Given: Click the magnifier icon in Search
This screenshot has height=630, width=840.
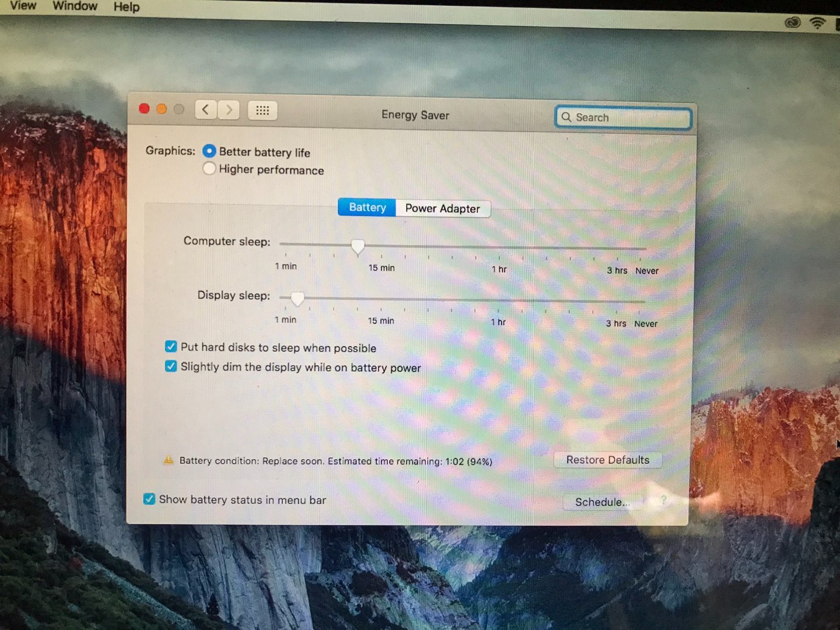Looking at the screenshot, I should 566,117.
